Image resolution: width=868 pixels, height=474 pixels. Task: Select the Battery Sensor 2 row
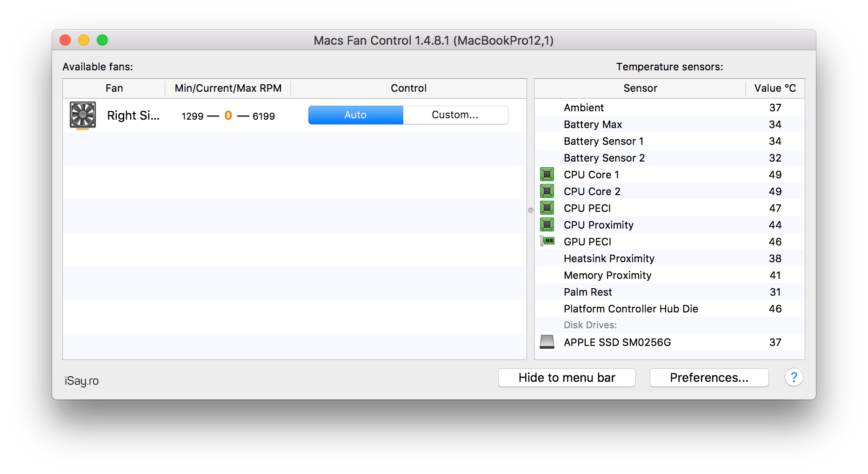click(669, 158)
